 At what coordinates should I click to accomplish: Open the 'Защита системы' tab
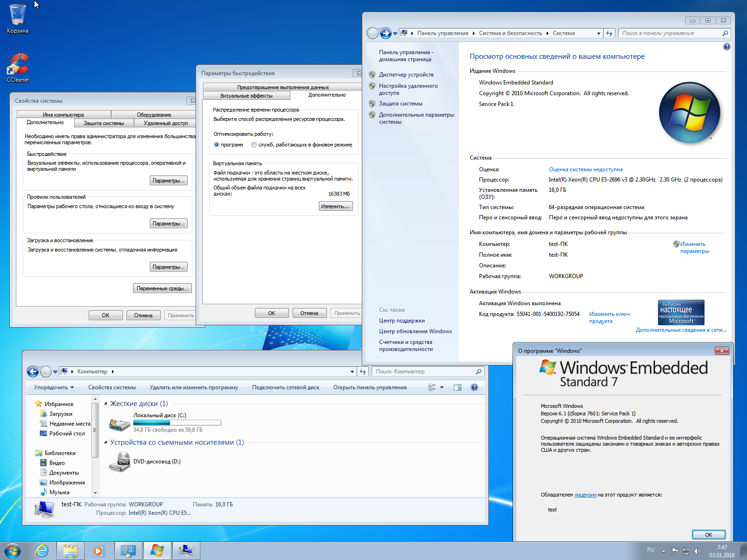104,123
